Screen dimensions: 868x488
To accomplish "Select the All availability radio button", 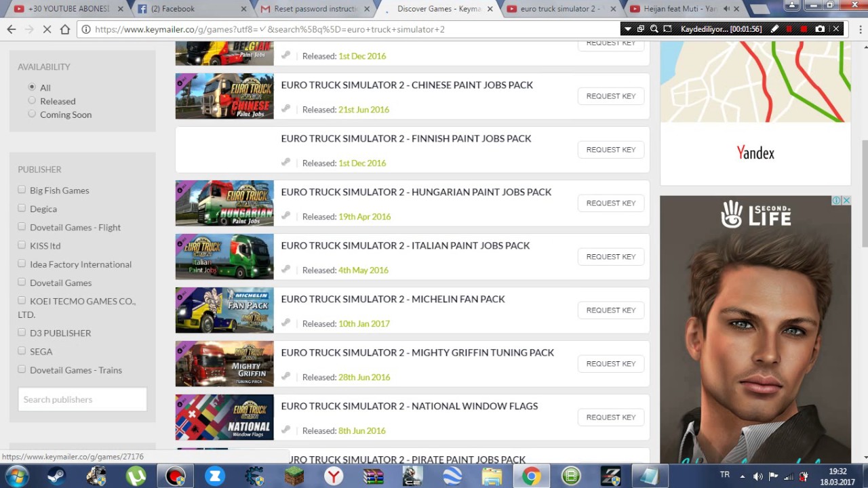I will pyautogui.click(x=32, y=87).
